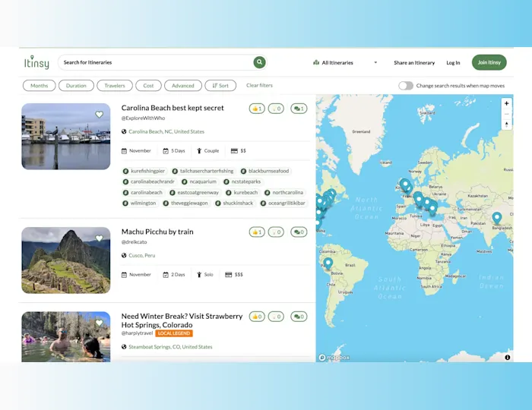Open the Carolina Beach marina photo thumbnail
The height and width of the screenshot is (410, 532).
click(66, 136)
